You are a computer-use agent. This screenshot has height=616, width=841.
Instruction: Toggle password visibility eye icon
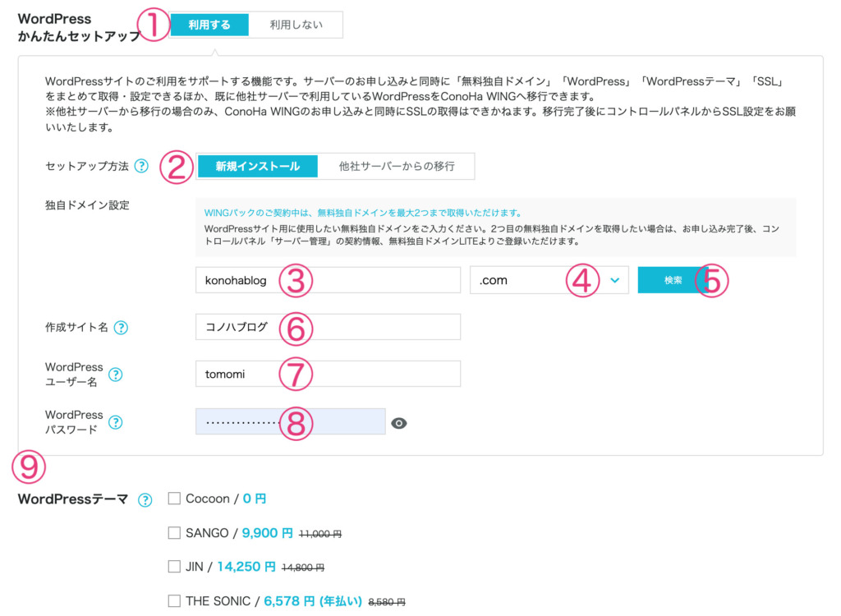click(x=398, y=423)
